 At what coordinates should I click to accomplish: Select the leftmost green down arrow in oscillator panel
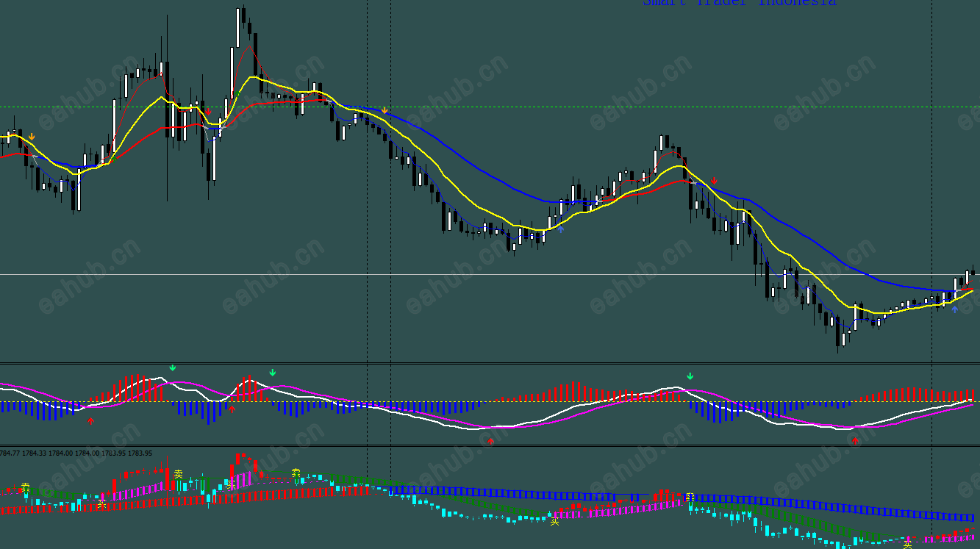pos(173,367)
